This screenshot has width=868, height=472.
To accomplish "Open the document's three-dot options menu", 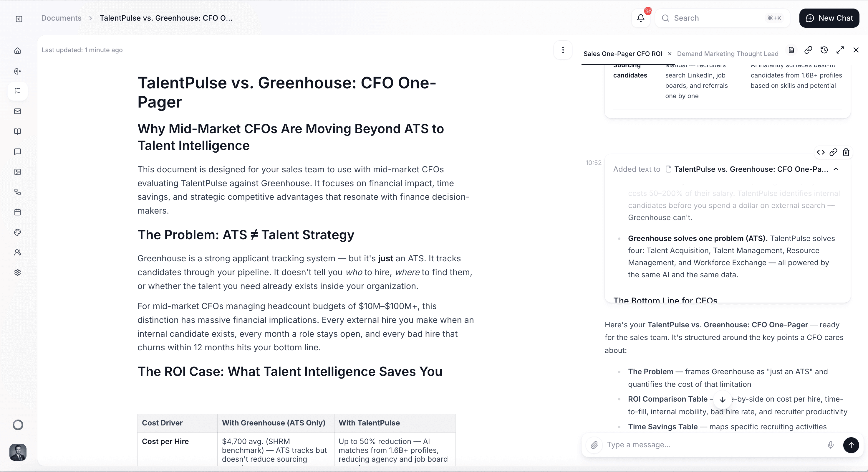I will pyautogui.click(x=562, y=49).
